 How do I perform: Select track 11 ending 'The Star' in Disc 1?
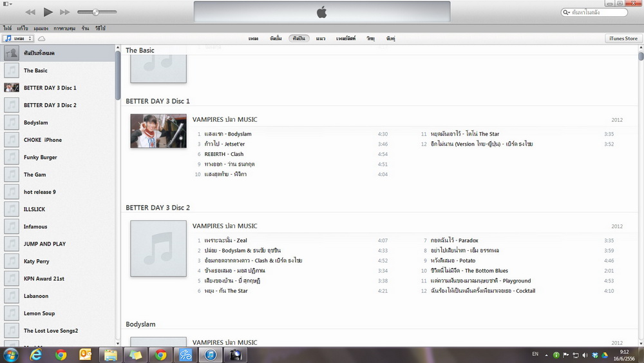[518, 134]
